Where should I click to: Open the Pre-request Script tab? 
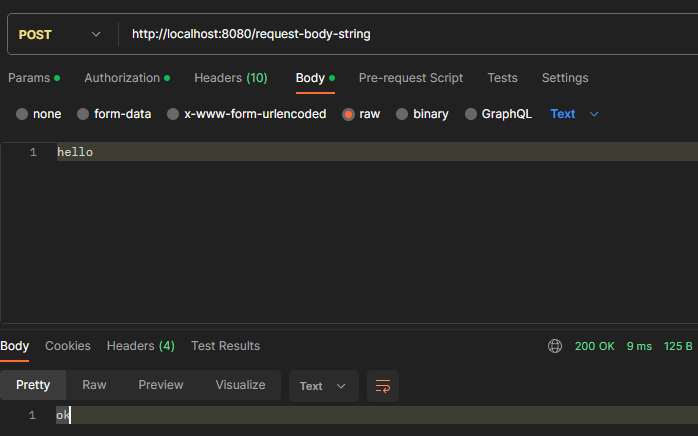click(411, 78)
